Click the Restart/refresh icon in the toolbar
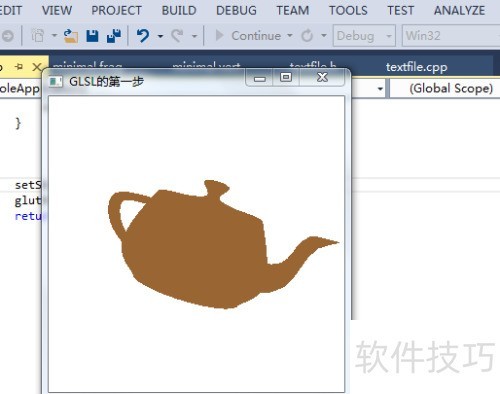Image resolution: width=500 pixels, height=394 pixels. (307, 35)
